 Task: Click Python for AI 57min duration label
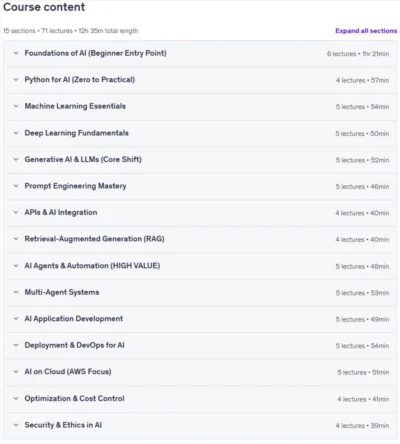coord(380,80)
